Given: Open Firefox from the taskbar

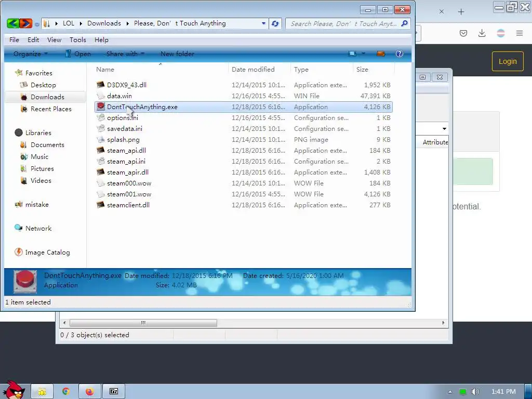Looking at the screenshot, I should point(89,392).
